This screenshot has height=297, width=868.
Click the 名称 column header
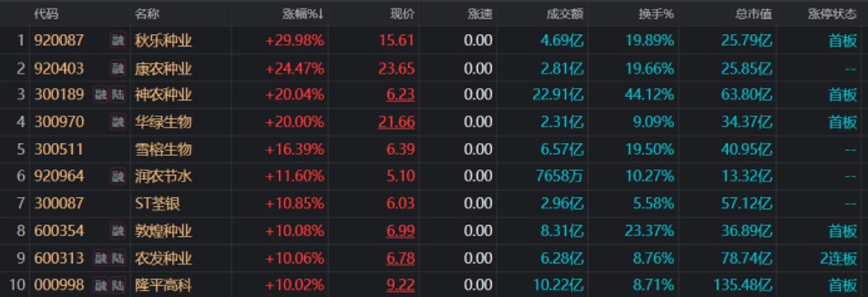(x=147, y=13)
